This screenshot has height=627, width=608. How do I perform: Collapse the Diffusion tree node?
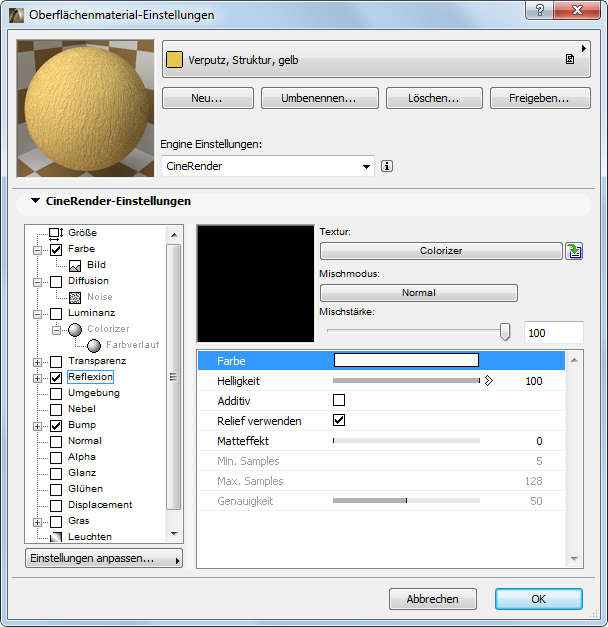click(37, 282)
